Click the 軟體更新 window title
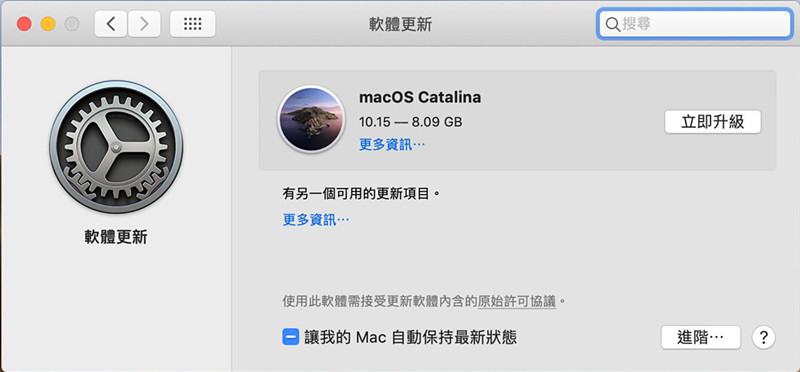The image size is (800, 372). (x=400, y=24)
